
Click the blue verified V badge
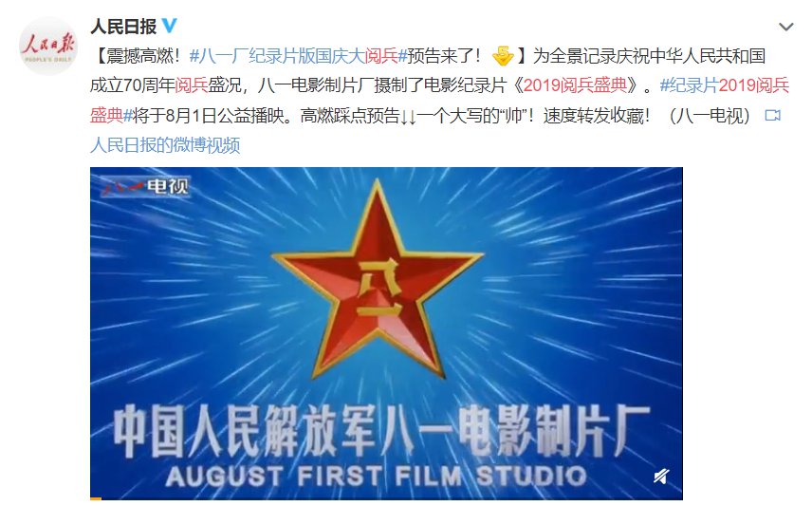point(170,26)
